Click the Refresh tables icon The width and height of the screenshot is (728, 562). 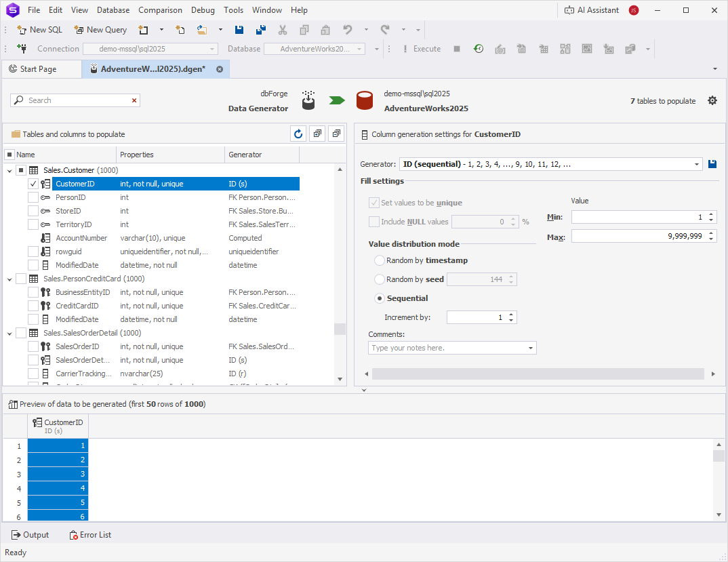click(x=298, y=134)
